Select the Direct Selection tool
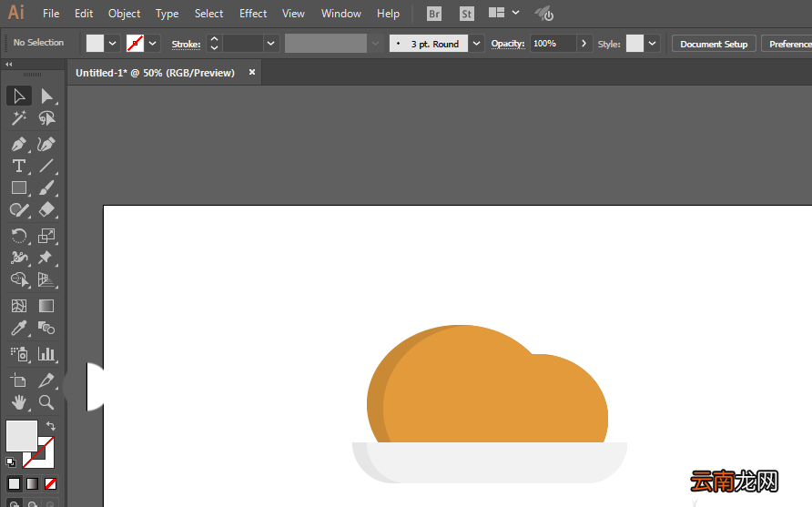The image size is (812, 507). pos(46,96)
